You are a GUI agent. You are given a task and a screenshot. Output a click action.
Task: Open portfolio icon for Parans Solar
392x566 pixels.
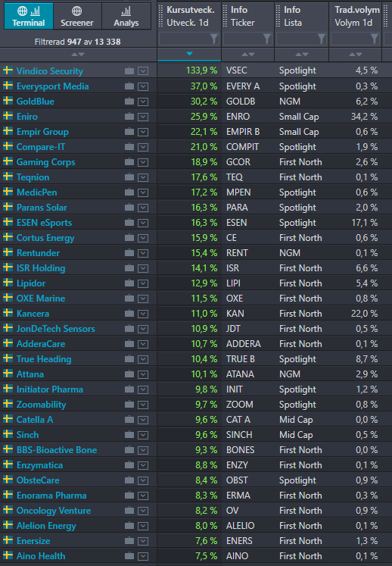point(129,208)
